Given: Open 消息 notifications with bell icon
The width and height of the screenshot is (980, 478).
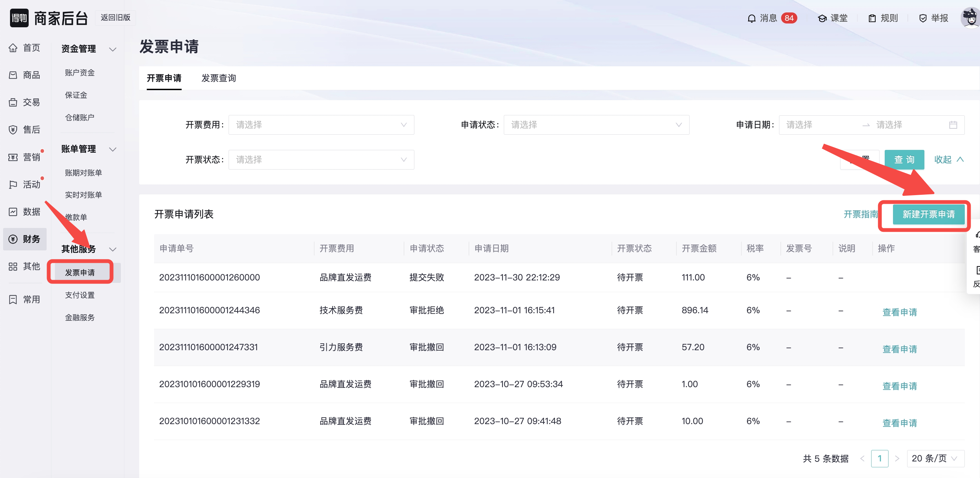Looking at the screenshot, I should 762,18.
